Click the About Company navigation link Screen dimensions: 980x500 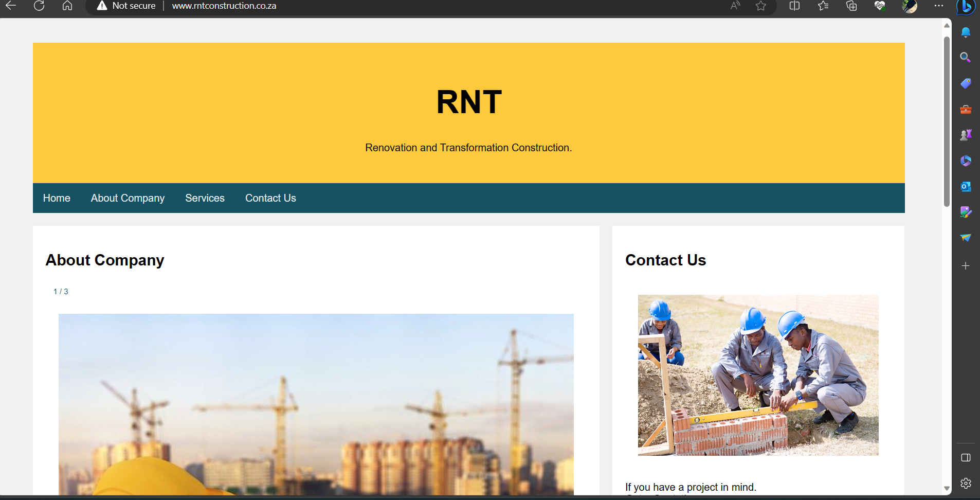pyautogui.click(x=128, y=198)
